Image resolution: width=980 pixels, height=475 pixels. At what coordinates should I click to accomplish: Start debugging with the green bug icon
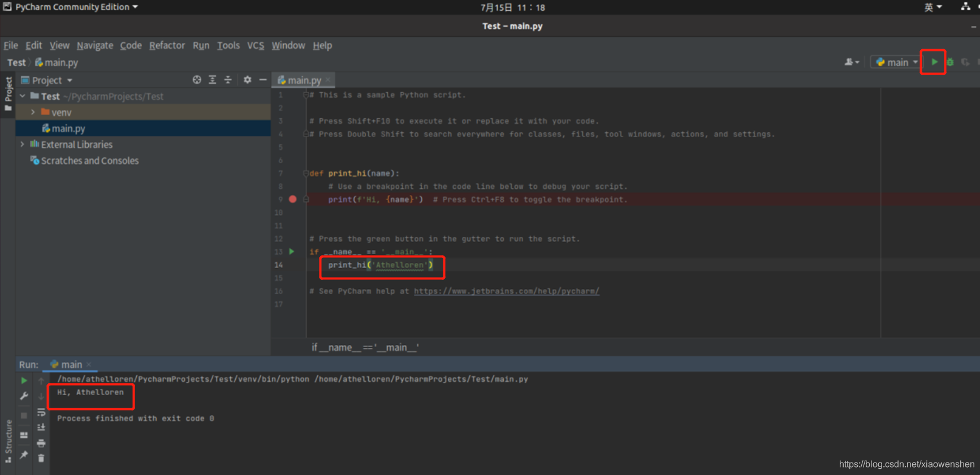(x=950, y=62)
